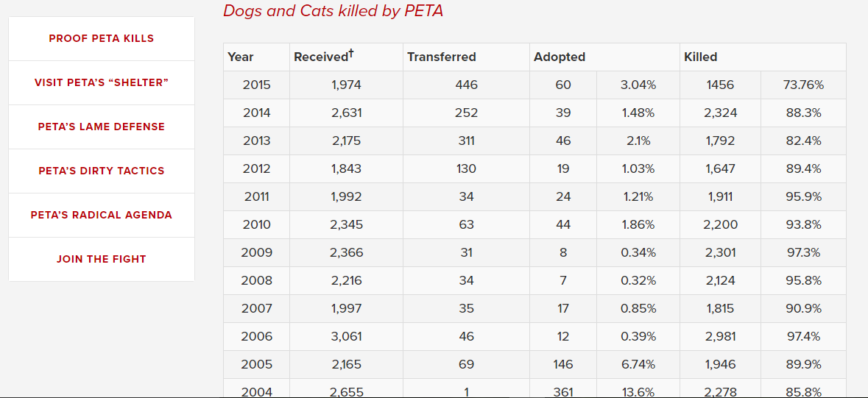The image size is (868, 398).
Task: Click the 2006 killed count 2,981
Action: [x=720, y=336]
